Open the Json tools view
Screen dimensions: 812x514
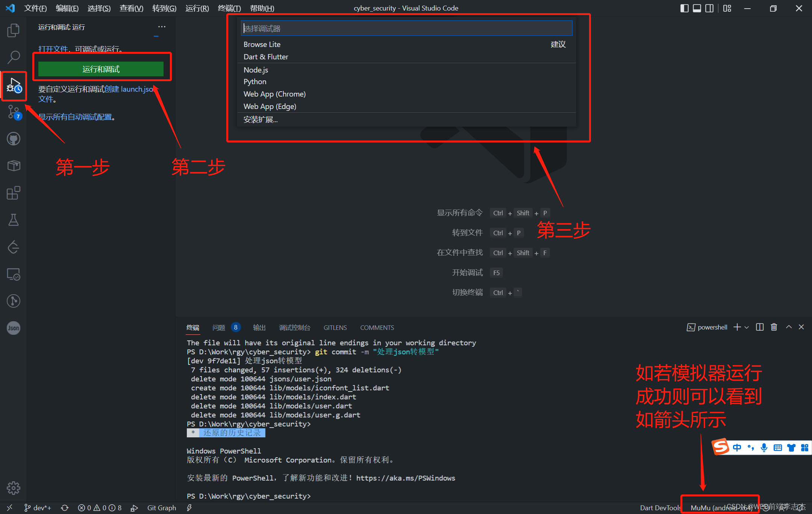click(14, 328)
